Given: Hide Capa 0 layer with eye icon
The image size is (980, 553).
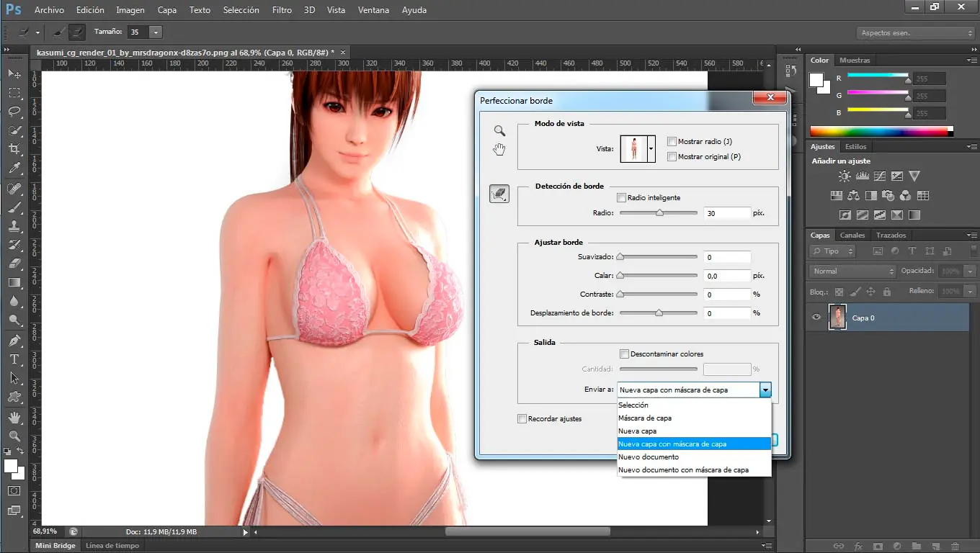Looking at the screenshot, I should 816,318.
